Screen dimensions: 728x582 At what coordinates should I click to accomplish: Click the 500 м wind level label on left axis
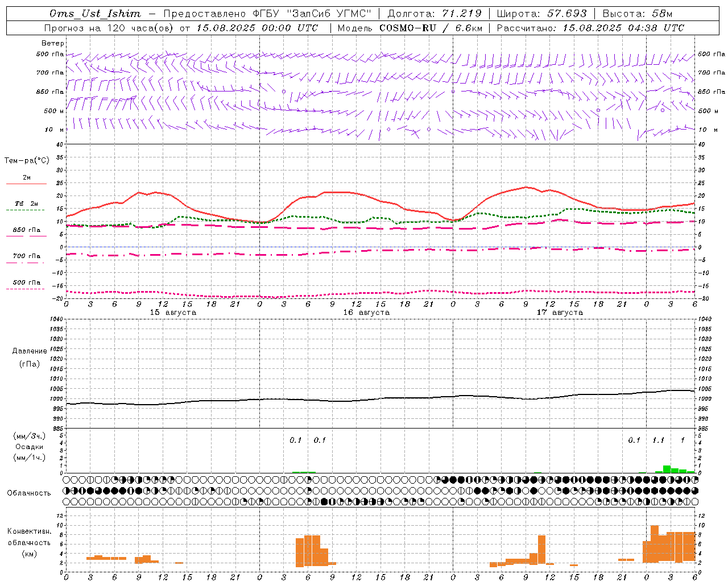(x=54, y=111)
